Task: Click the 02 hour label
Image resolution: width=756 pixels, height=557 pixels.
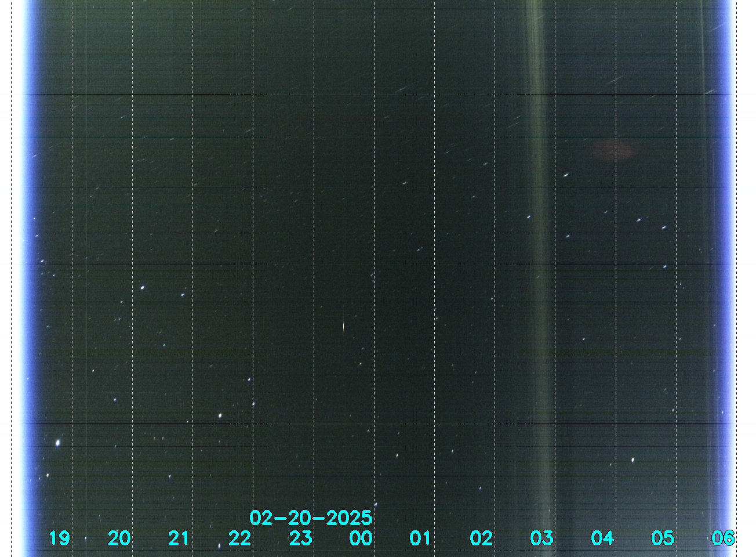Action: pyautogui.click(x=481, y=538)
